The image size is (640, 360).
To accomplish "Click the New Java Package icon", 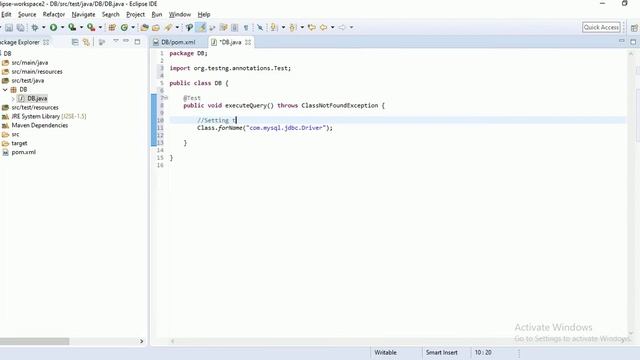I will coord(112,27).
